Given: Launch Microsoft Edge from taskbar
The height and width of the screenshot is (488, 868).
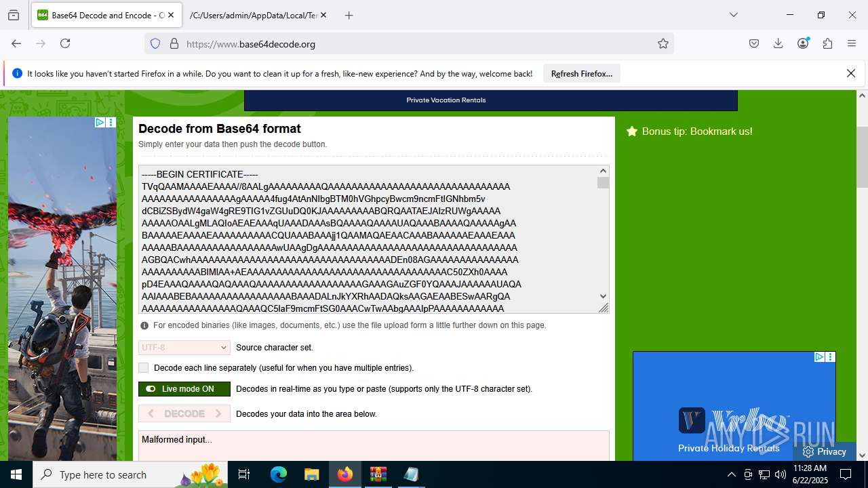Looking at the screenshot, I should coord(279,474).
